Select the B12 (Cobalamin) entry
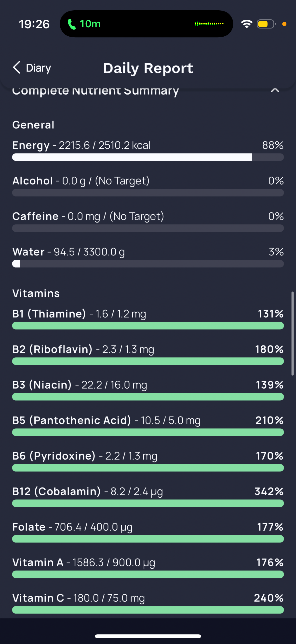Screen dimensions: 296x644 [x=148, y=496]
